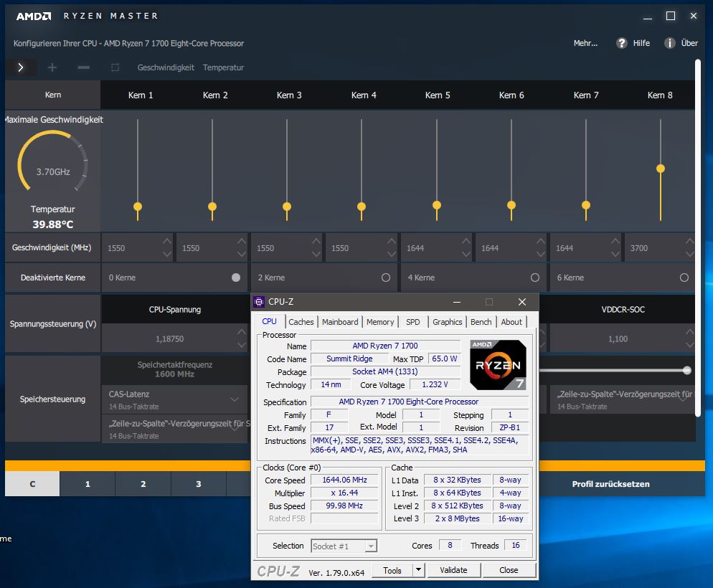Expand the CAS-Latenz dropdown
Screen dimensions: 713x588
[235, 399]
